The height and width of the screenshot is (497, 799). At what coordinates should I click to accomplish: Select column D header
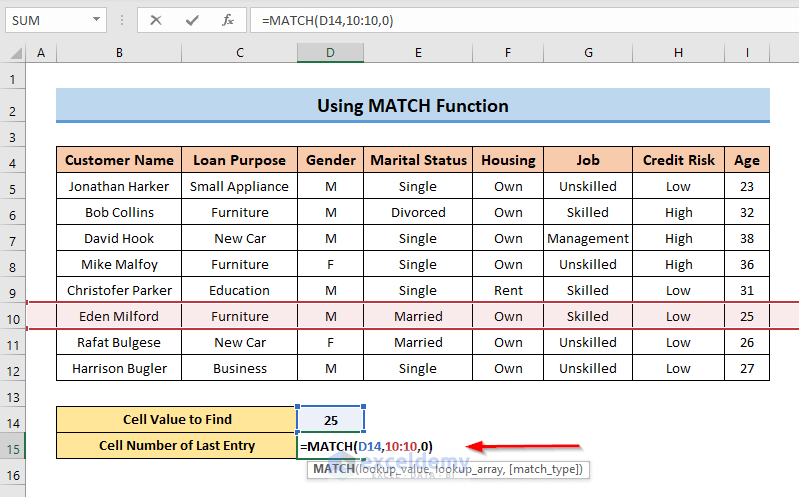(x=330, y=53)
